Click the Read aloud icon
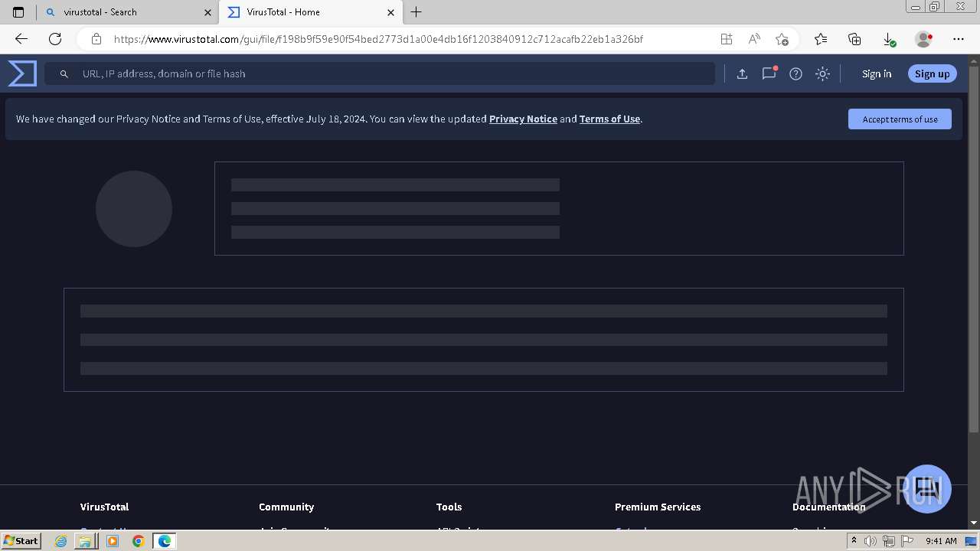 (754, 39)
